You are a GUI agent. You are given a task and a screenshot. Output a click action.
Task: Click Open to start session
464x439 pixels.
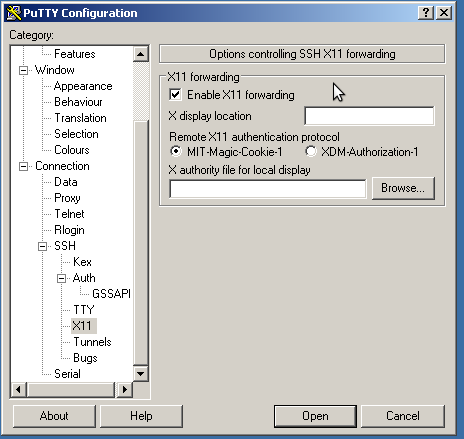click(x=315, y=416)
